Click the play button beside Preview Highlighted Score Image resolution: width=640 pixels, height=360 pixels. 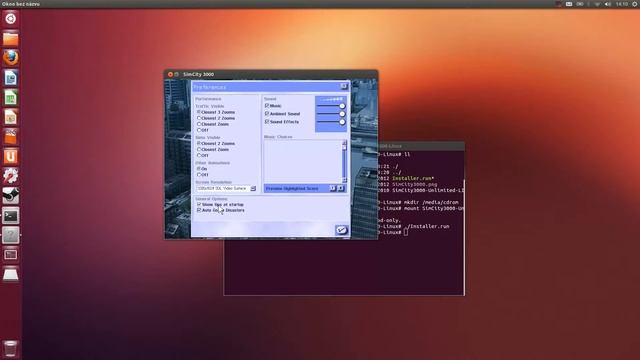point(333,188)
